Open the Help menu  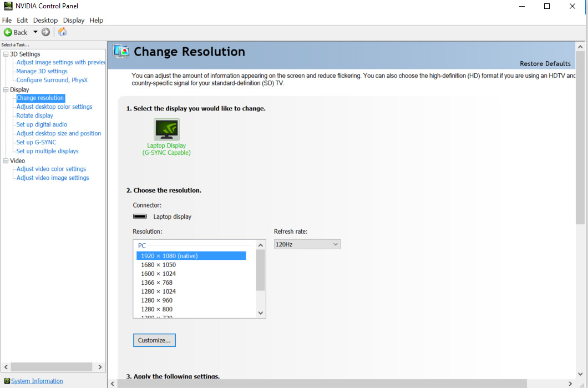97,21
